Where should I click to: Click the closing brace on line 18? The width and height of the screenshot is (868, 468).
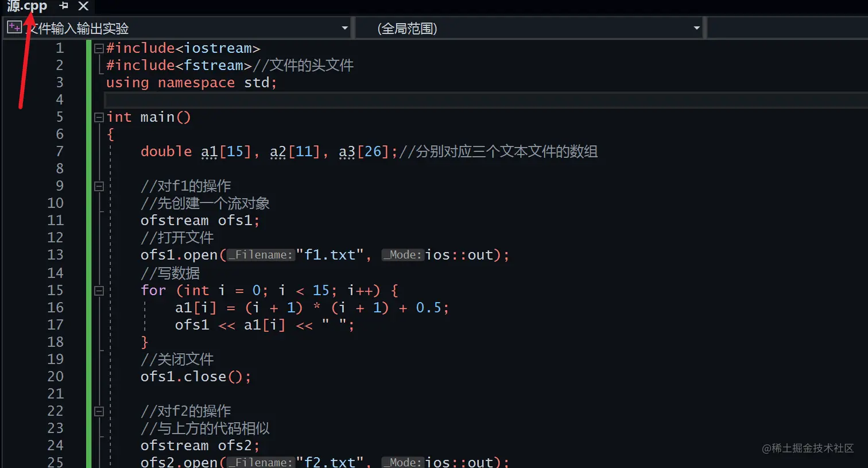[x=145, y=342]
